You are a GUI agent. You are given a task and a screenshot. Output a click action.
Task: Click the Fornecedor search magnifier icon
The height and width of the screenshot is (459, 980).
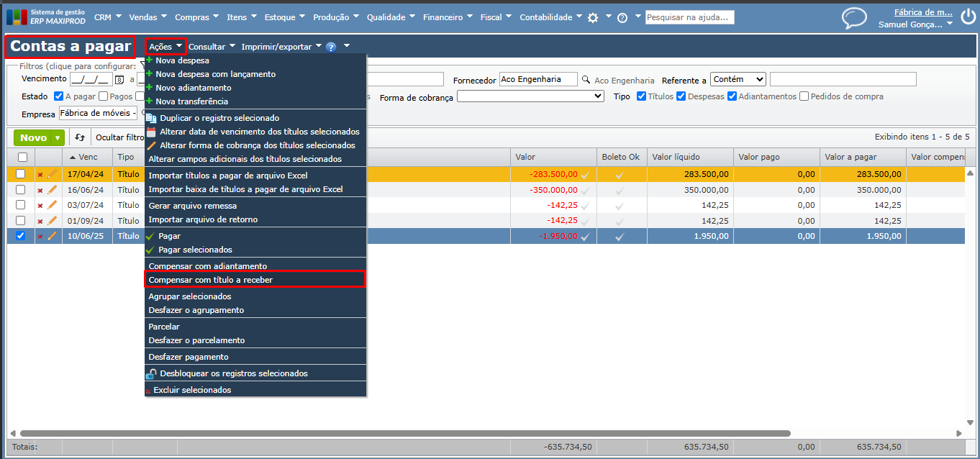586,80
